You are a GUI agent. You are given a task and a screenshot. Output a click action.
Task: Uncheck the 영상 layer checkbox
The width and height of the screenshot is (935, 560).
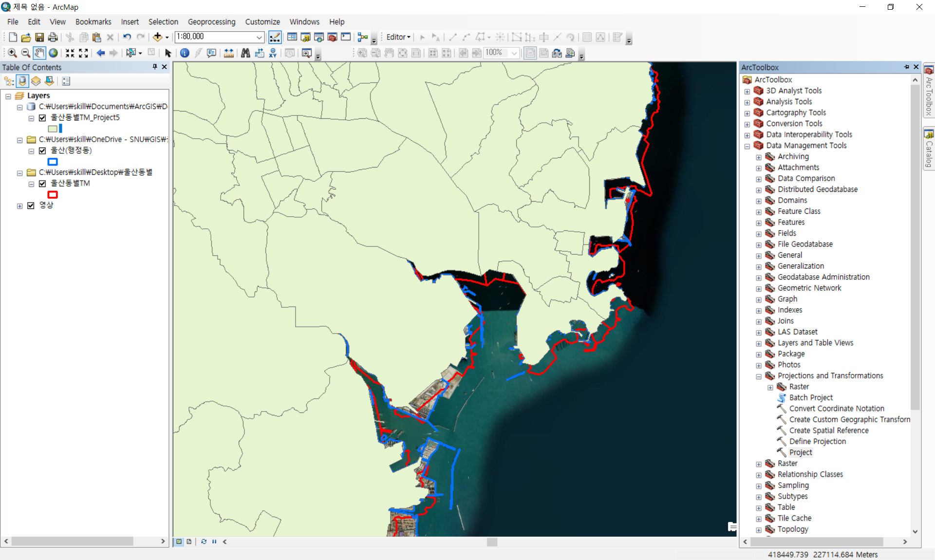pos(31,205)
